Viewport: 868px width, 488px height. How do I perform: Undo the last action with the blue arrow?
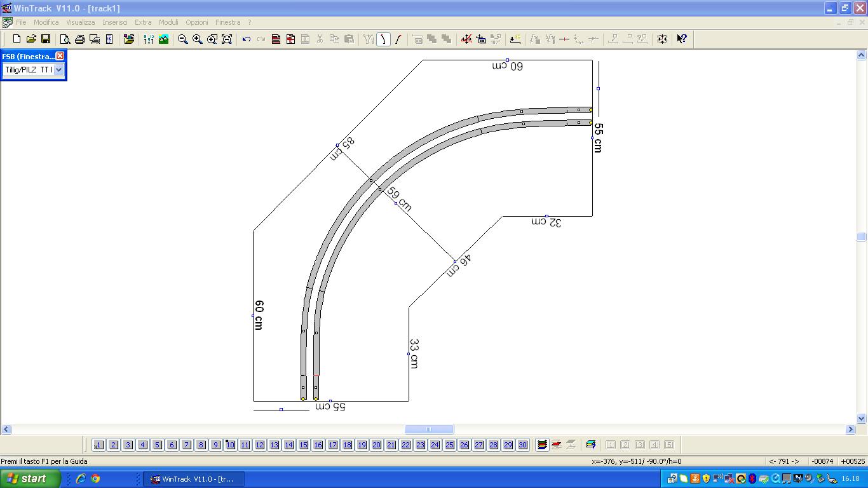(x=246, y=39)
